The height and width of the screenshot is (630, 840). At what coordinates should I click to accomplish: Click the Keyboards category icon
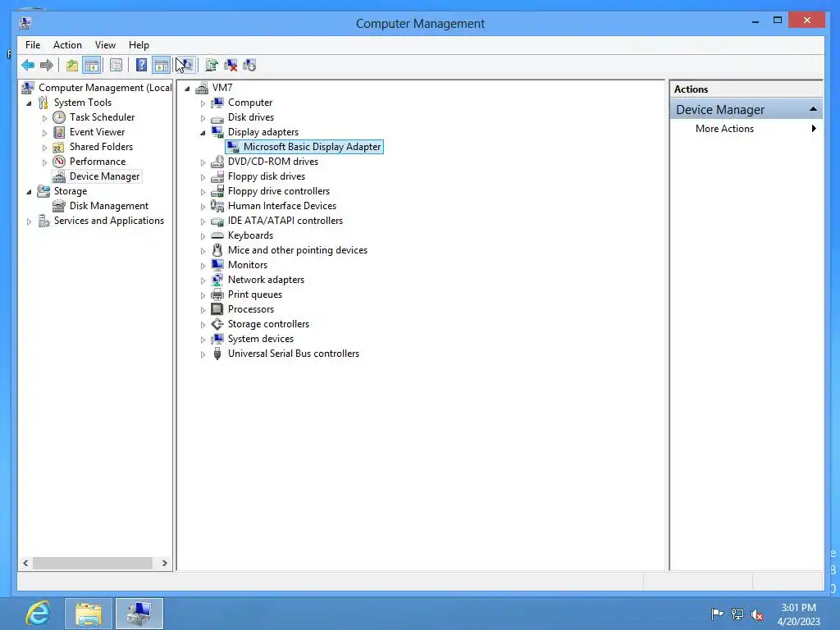coord(217,235)
